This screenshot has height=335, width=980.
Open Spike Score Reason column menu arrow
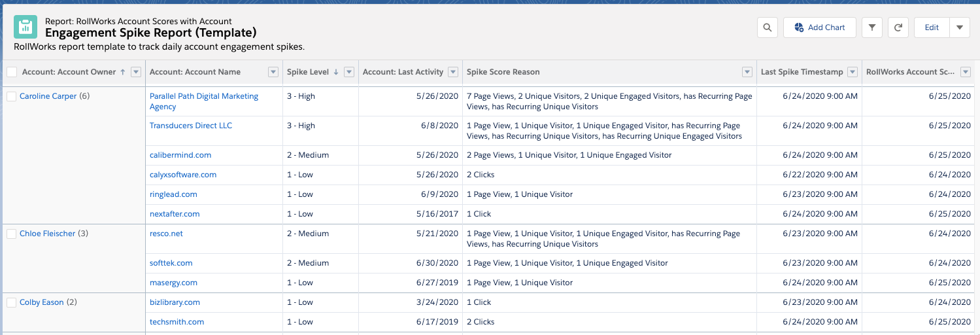747,72
